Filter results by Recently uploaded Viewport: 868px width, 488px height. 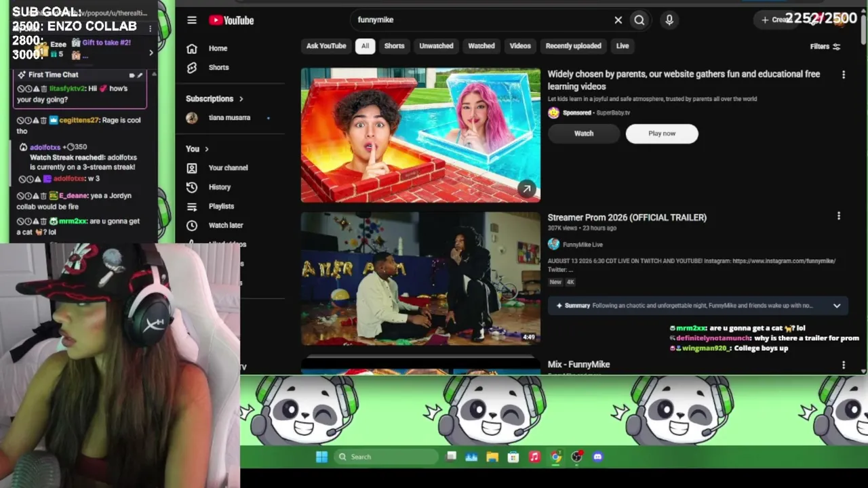point(574,46)
